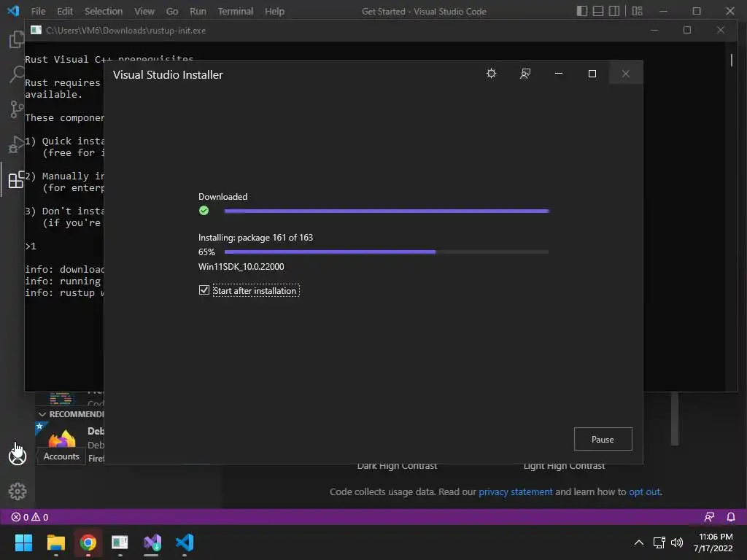Click the rustup-init.exe console title icon
The height and width of the screenshot is (560, 747).
click(36, 30)
